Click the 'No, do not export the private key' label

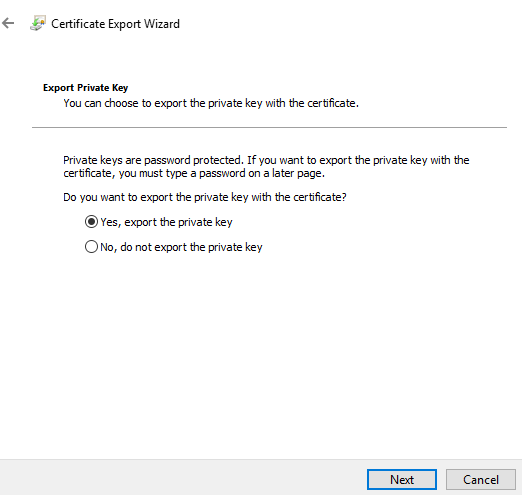[181, 247]
